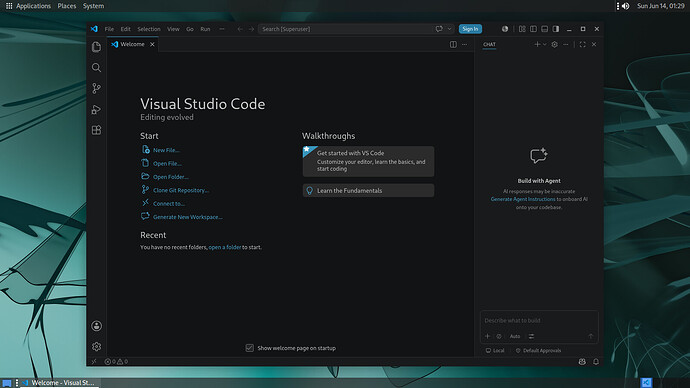Click Open Folder... link
Image resolution: width=690 pixels, height=388 pixels.
pos(171,177)
